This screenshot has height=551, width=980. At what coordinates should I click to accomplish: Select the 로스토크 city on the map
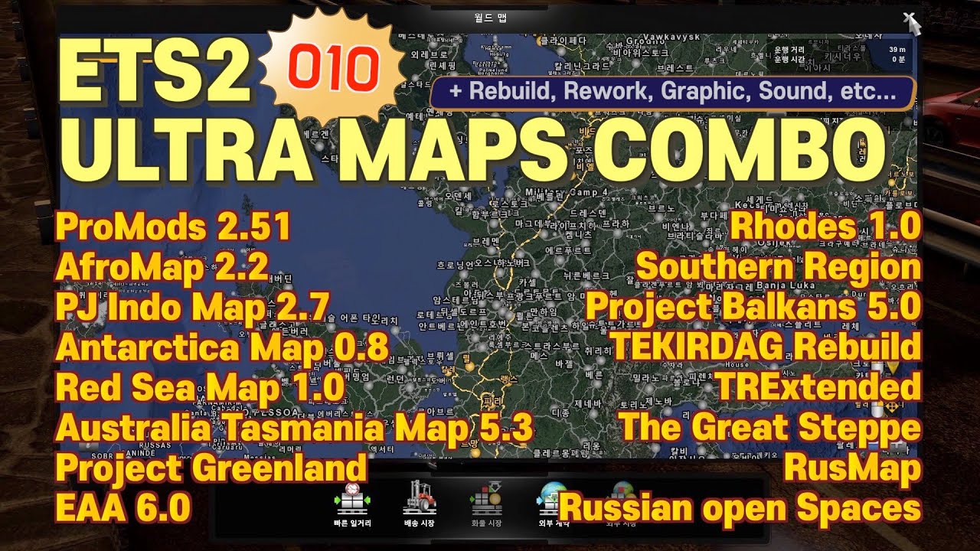508,204
